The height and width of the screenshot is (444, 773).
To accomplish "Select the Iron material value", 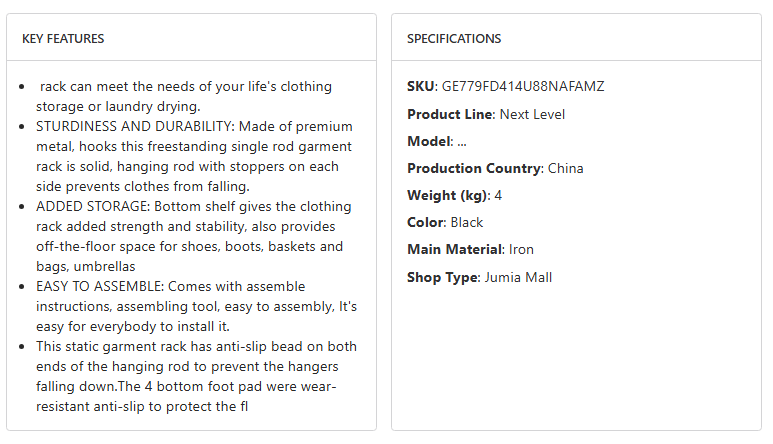I will coord(522,249).
